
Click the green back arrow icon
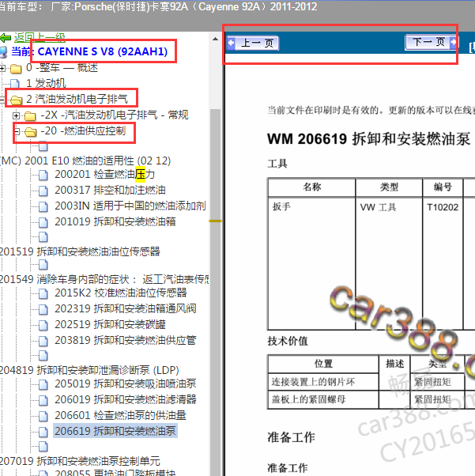tap(6, 38)
